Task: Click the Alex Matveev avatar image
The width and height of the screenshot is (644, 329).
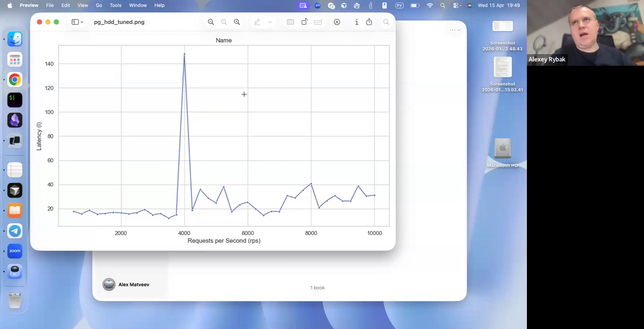Action: (x=109, y=284)
